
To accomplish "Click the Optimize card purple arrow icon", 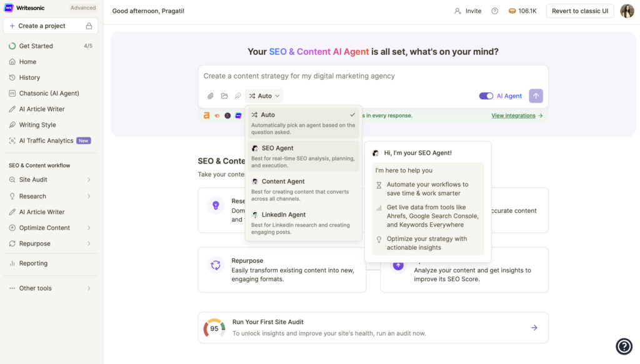I will pyautogui.click(x=398, y=266).
